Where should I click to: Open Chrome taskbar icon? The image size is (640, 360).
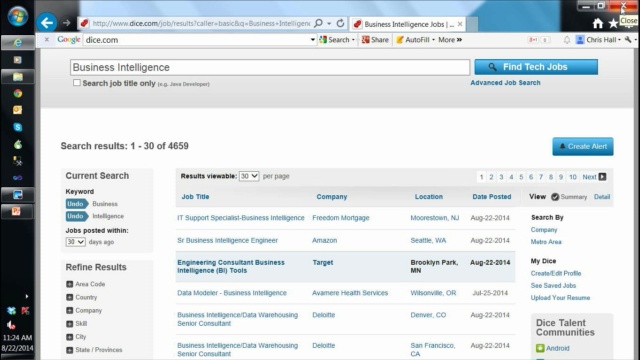tap(18, 93)
